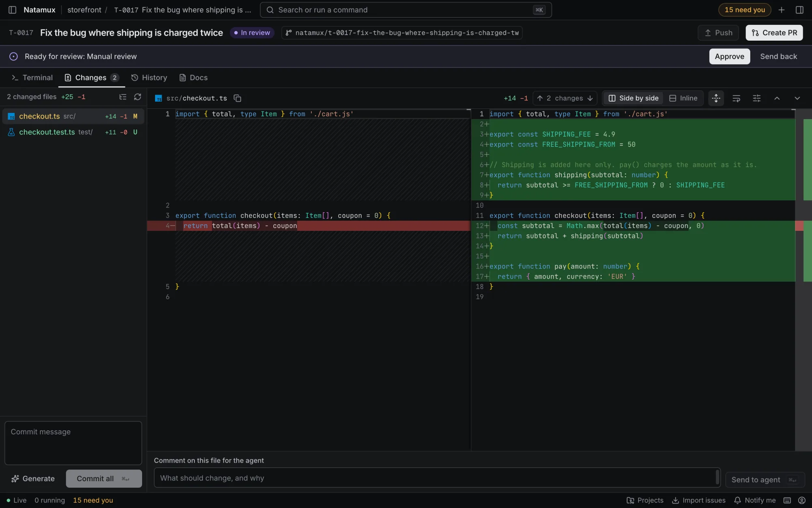Screen dimensions: 812x508
Task: Toggle word wrap in diff view
Action: pos(736,98)
